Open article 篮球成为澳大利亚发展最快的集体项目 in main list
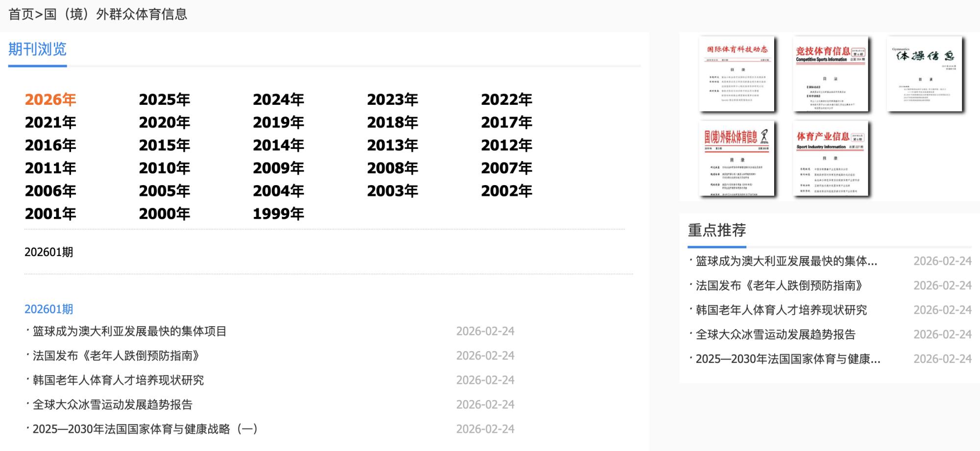 (x=129, y=332)
